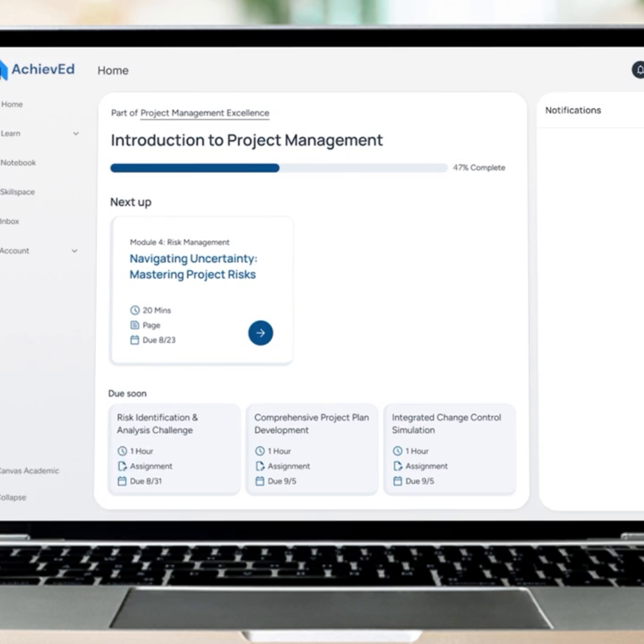644x644 pixels.
Task: Collapse the sidebar navigation
Action: pos(12,497)
